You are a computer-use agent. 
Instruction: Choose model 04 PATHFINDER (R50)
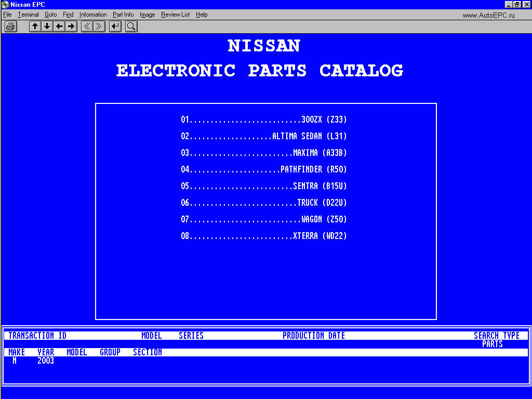263,169
